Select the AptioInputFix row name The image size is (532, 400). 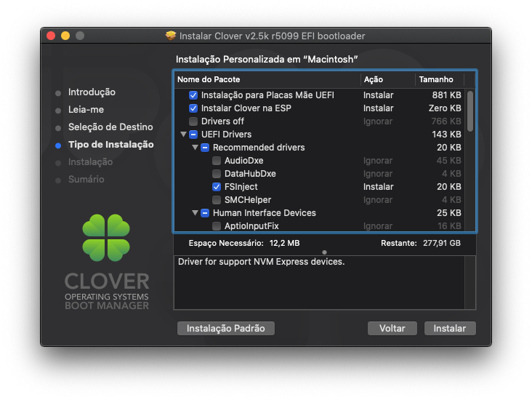pos(251,226)
